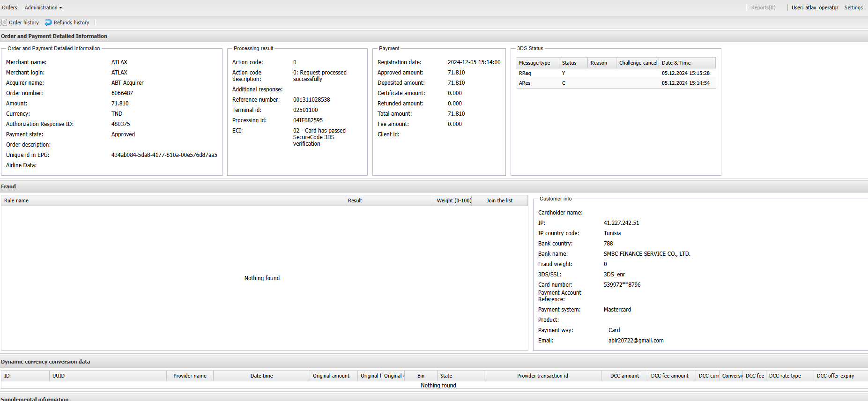Sort 3DS Status by Date & Time
This screenshot has height=401, width=868.
[x=676, y=63]
